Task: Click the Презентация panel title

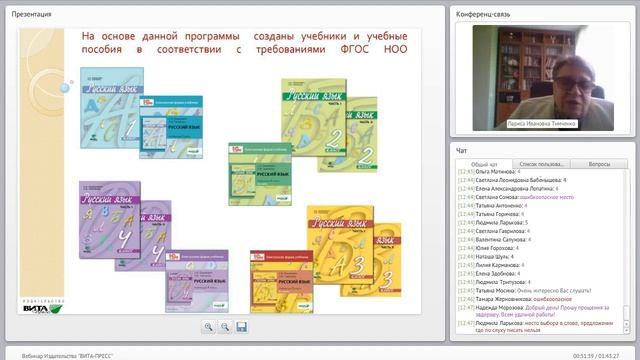Action: click(31, 14)
